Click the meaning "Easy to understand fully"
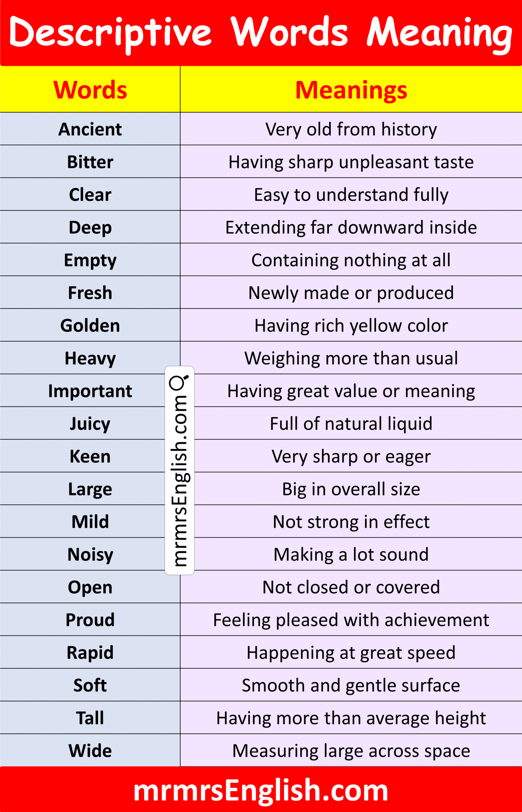This screenshot has width=522, height=812. pyautogui.click(x=351, y=195)
